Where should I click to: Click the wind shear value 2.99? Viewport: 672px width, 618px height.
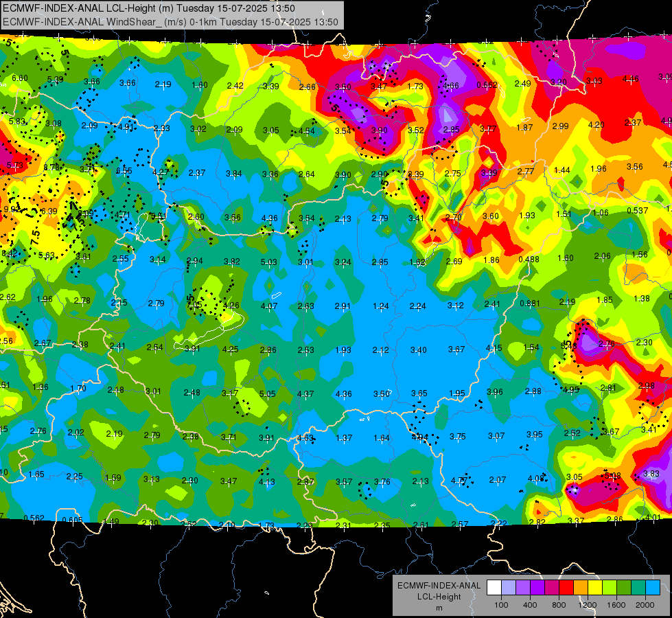coord(560,126)
